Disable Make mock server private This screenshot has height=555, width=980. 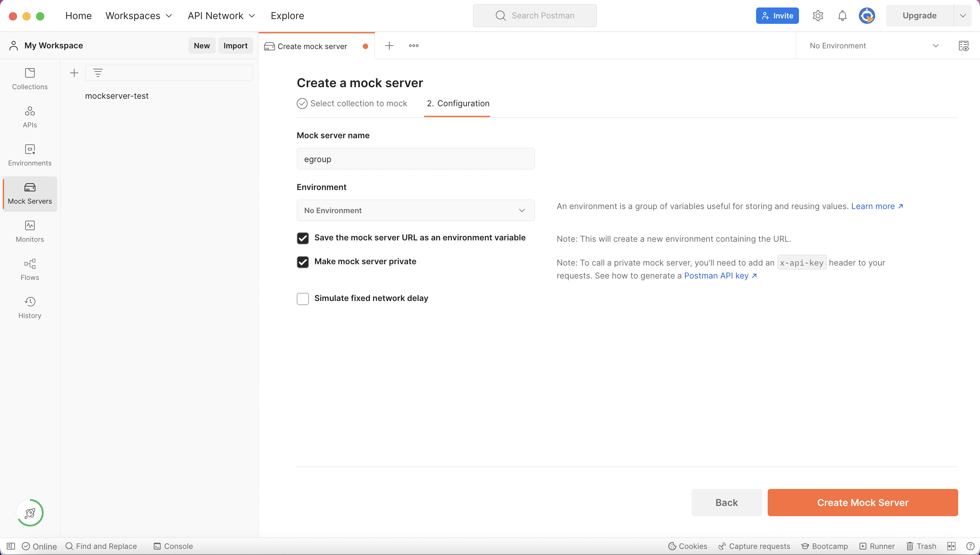point(303,262)
